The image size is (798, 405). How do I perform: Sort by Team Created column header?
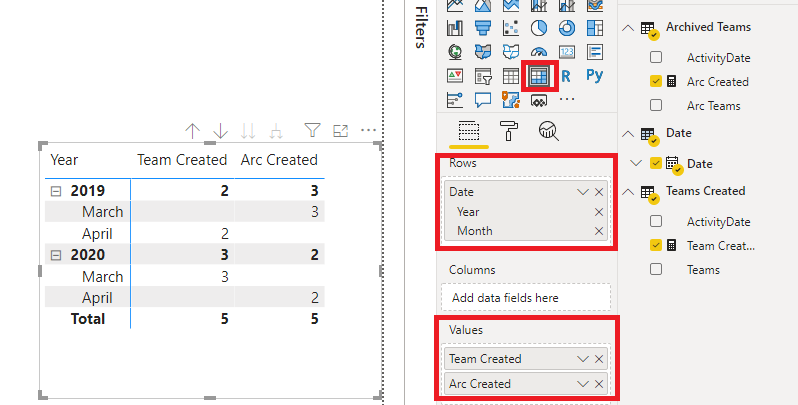pyautogui.click(x=182, y=160)
